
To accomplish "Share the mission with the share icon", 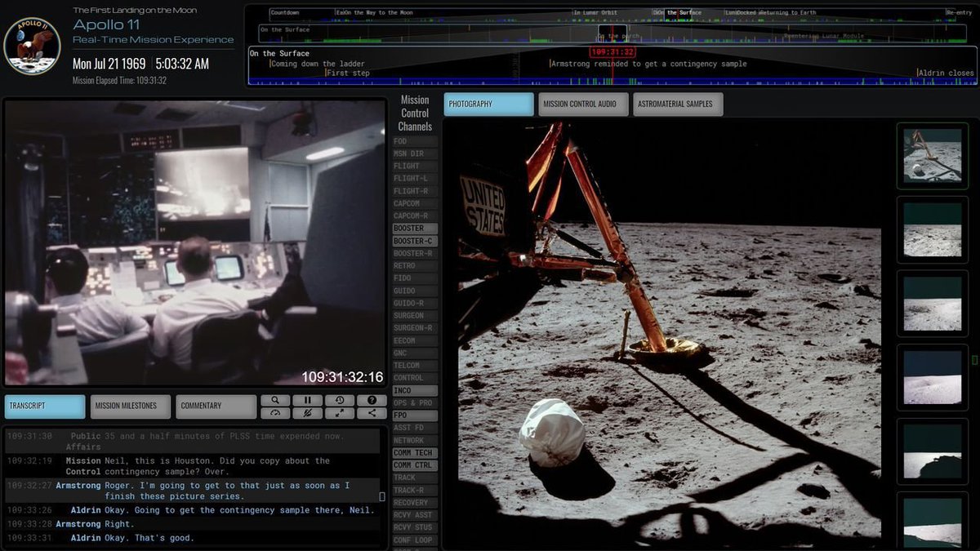I will tap(372, 415).
